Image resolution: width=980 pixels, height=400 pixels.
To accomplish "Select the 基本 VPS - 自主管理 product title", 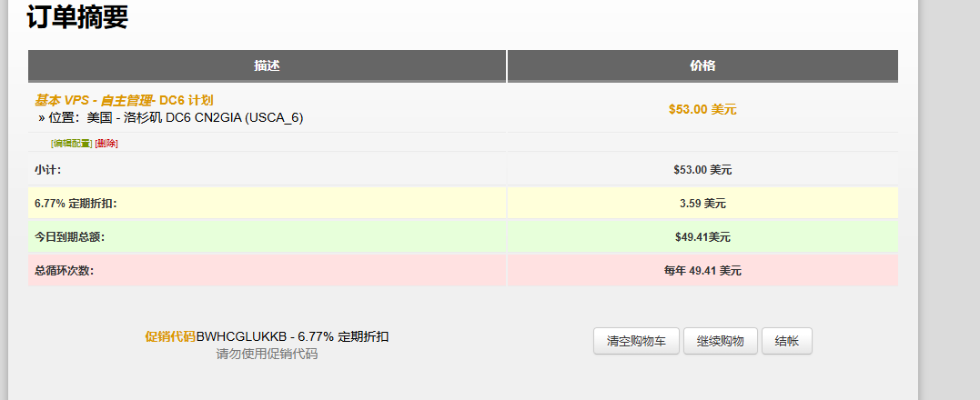I will coord(124,100).
